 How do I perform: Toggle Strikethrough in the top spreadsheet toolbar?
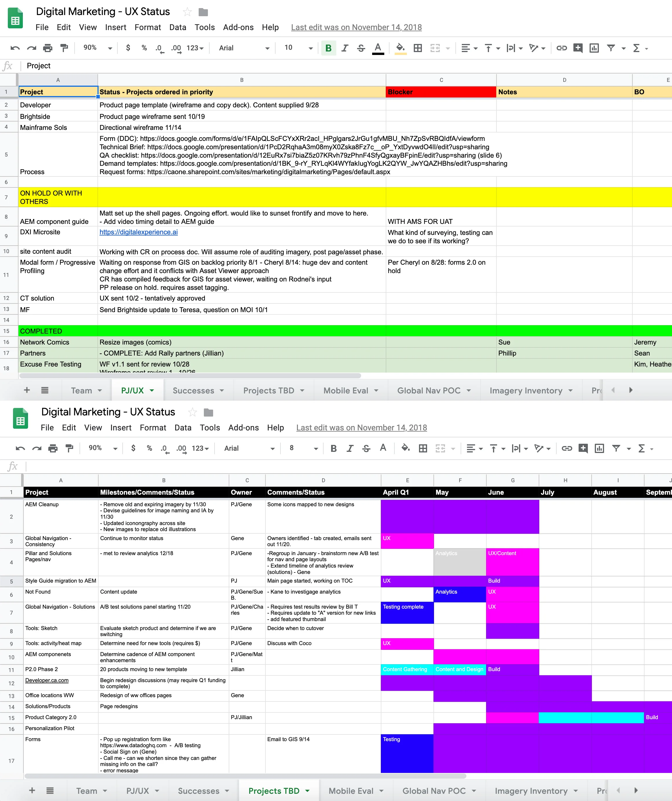click(361, 48)
